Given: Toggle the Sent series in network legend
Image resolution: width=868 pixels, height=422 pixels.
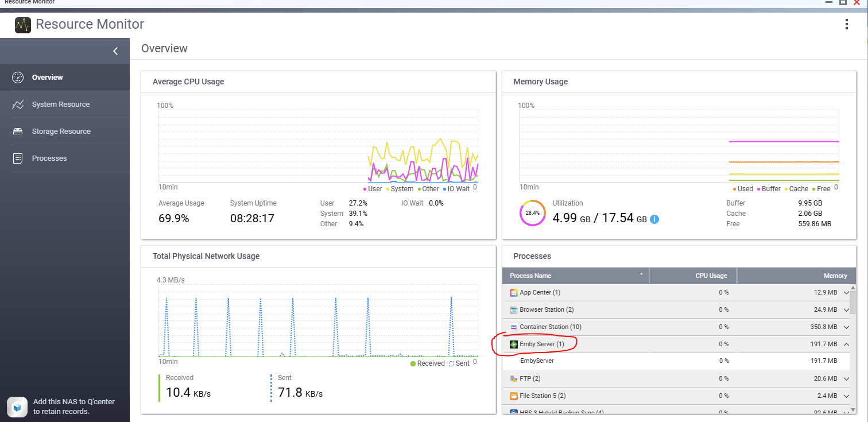Looking at the screenshot, I should (x=459, y=363).
